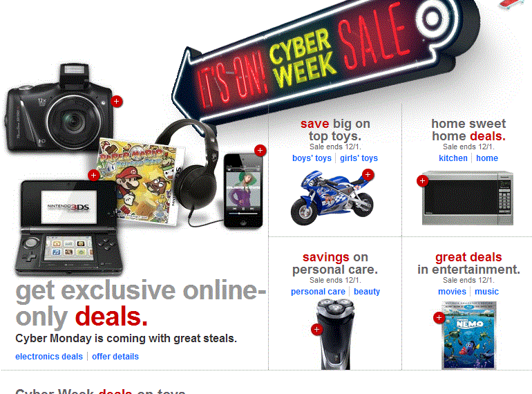Open the beauty link

[x=367, y=292]
